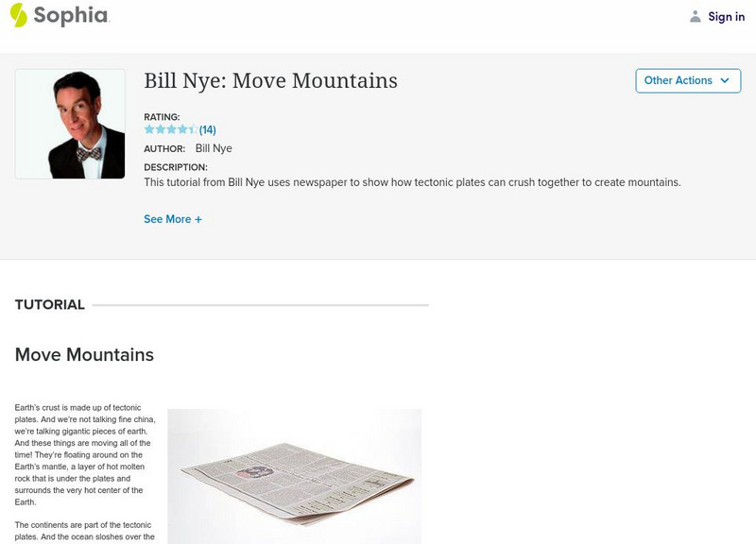The height and width of the screenshot is (544, 756).
Task: Click the Bill Nye portrait thumbnail
Action: point(70,124)
